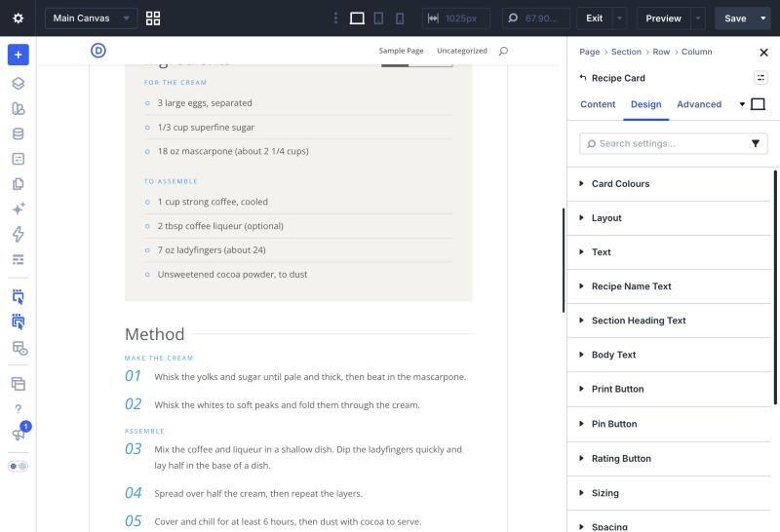Select the desktop view icon
The image size is (780, 532).
point(357,19)
